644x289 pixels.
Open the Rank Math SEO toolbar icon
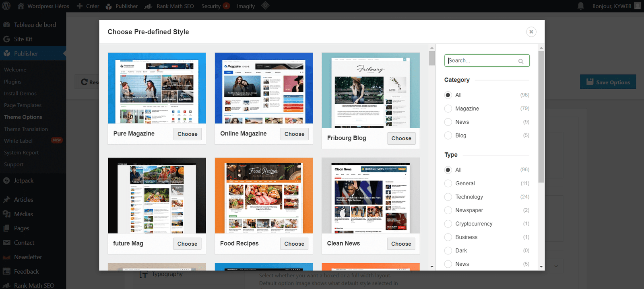point(149,6)
